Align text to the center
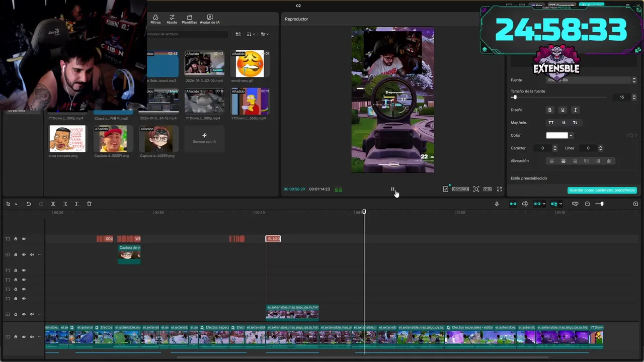The width and height of the screenshot is (644, 362). pyautogui.click(x=563, y=161)
